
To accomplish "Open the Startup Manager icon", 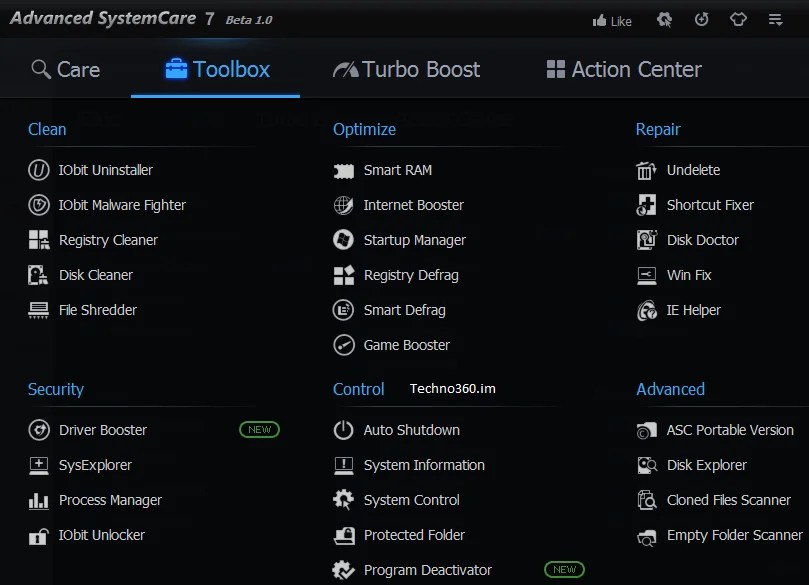I will tap(344, 240).
